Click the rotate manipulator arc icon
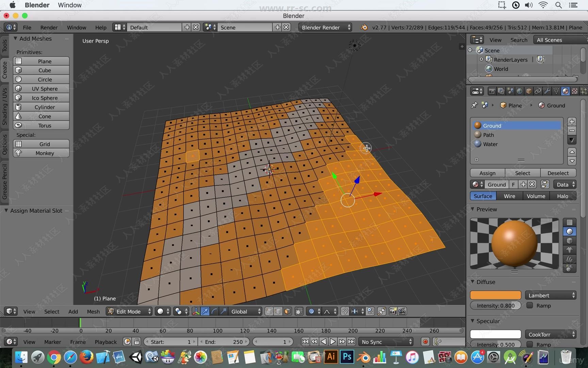Image resolution: width=588 pixels, height=368 pixels. 214,311
